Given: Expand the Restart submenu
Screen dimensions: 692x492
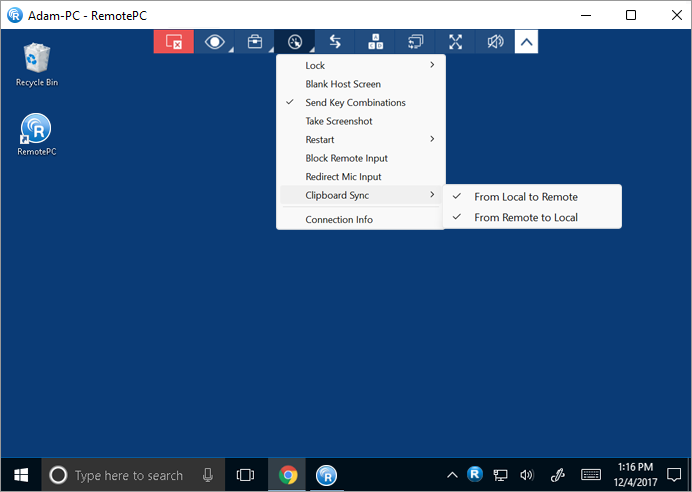Looking at the screenshot, I should [x=360, y=140].
